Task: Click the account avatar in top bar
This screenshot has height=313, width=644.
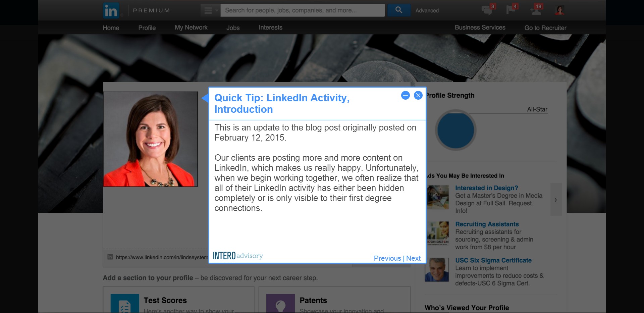Action: coord(559,10)
